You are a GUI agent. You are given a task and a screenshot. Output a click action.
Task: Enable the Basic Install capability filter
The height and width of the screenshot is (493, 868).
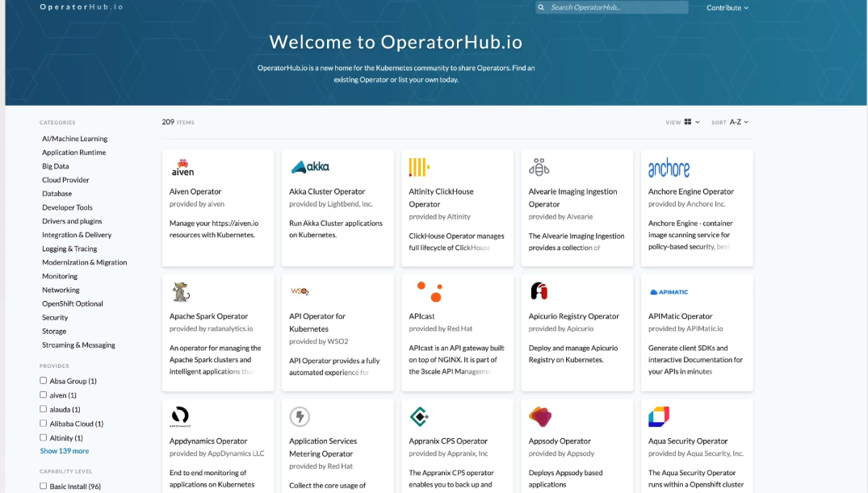coord(43,486)
